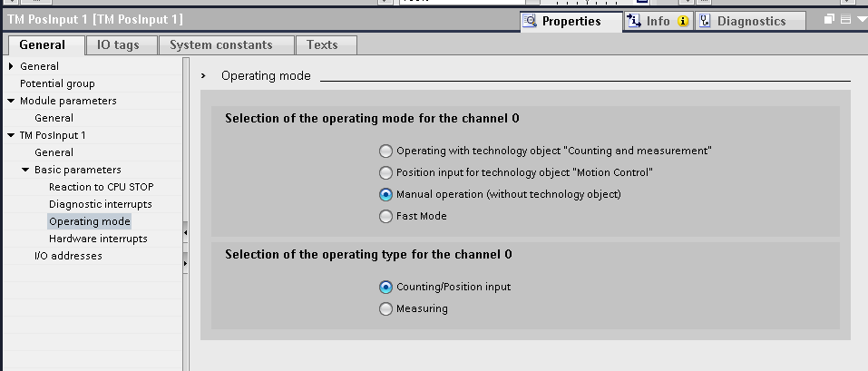Screen dimensions: 868x371
Task: Go to I/O addresses settings
Action: (68, 256)
